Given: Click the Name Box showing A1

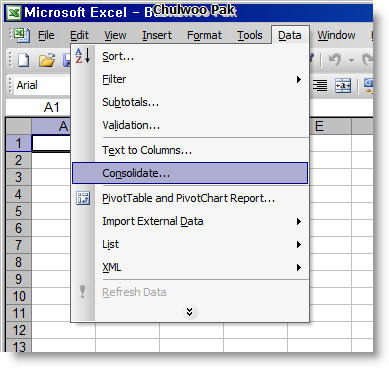Looking at the screenshot, I should tap(38, 107).
